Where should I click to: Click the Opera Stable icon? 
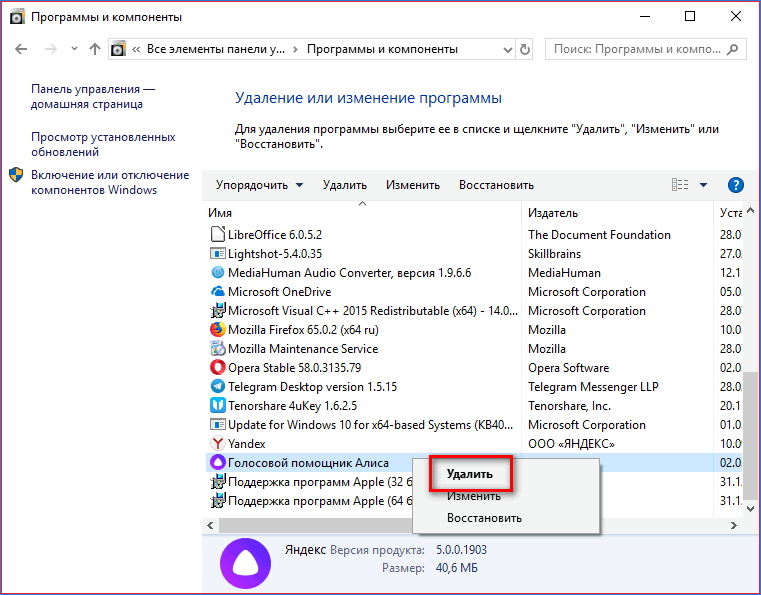218,367
